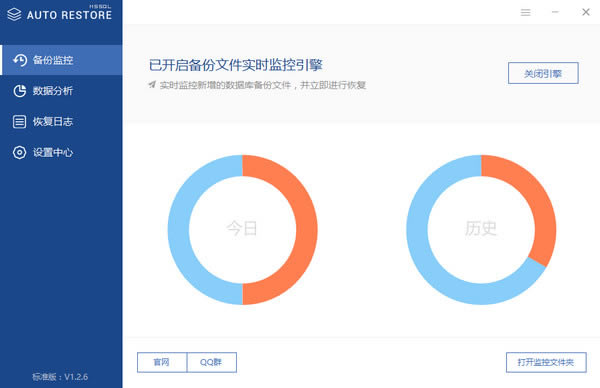Viewport: 600px width, 388px height.
Task: Click the data analysis pie icon
Action: 20,91
